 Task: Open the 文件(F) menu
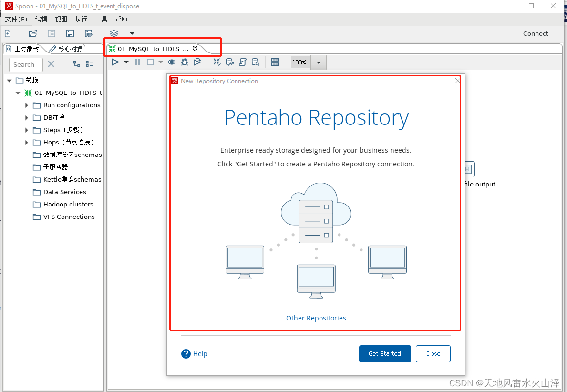coord(16,19)
